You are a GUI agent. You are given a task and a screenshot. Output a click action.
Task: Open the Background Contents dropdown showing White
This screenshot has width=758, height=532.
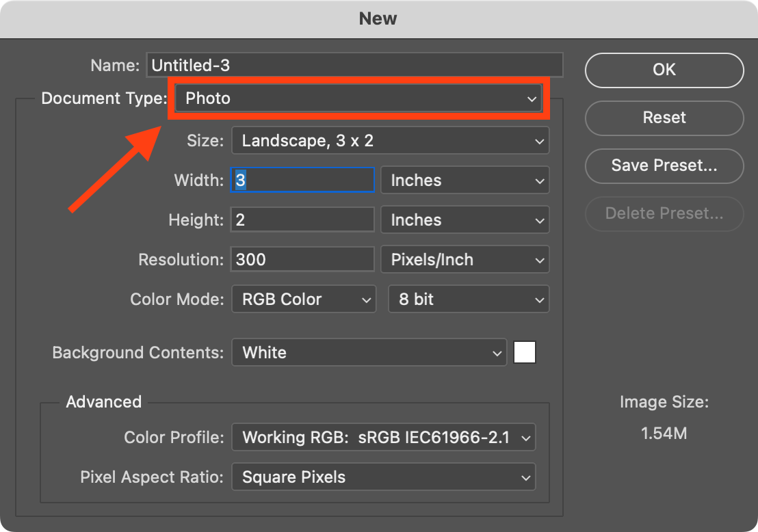(369, 352)
